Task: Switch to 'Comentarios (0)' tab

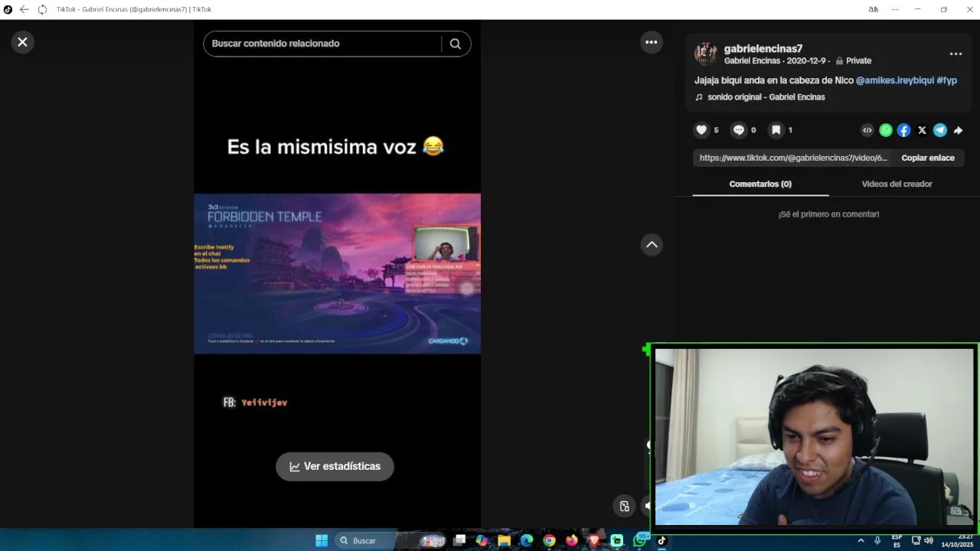Action: click(x=760, y=184)
